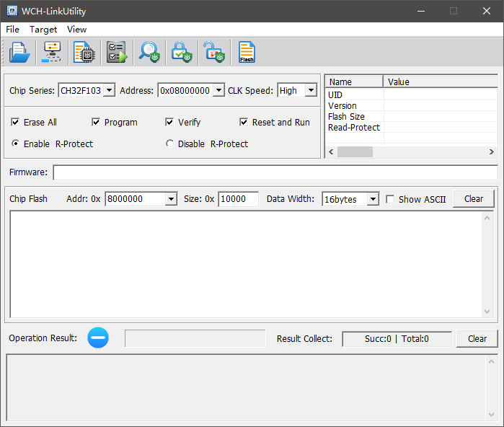Open the Data Width dropdown

[x=373, y=199]
